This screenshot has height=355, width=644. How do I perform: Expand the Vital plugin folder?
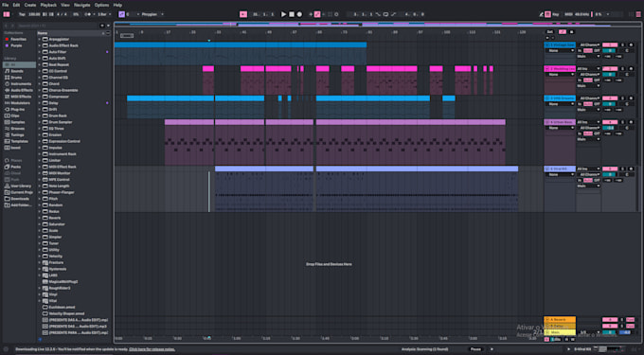tap(40, 301)
